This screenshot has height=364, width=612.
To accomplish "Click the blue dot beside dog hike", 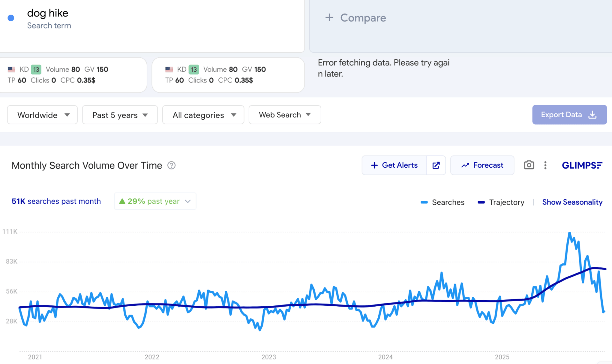I will [11, 18].
